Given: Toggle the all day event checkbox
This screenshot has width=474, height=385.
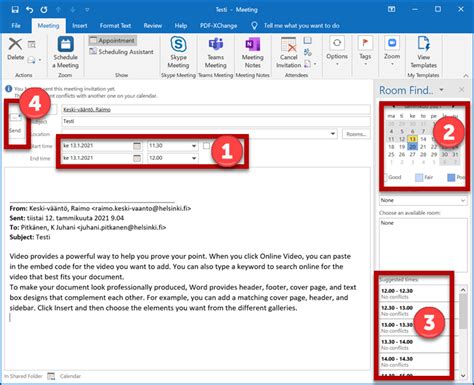Looking at the screenshot, I should tap(206, 146).
